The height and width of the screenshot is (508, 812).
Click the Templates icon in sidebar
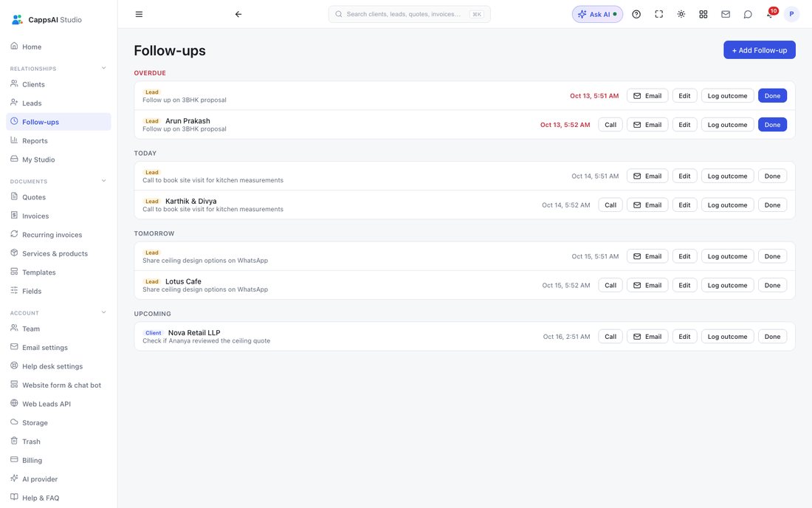(x=14, y=271)
